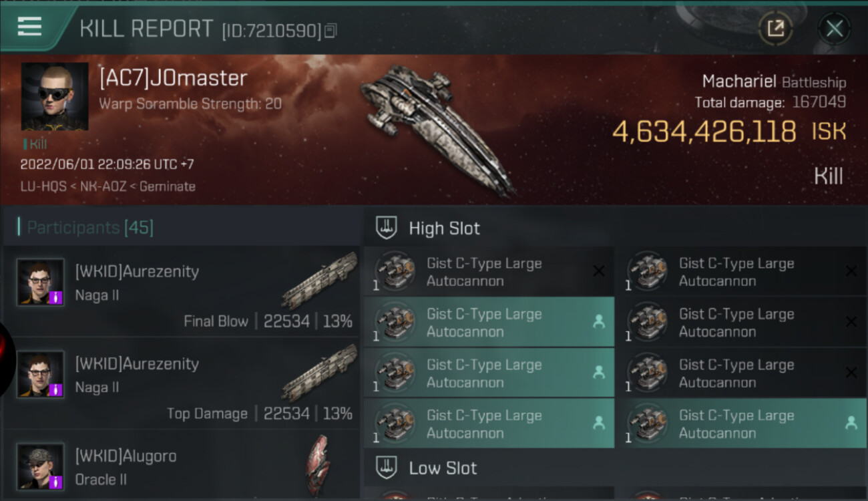This screenshot has height=501, width=868.
Task: Click the High Slot section icon
Action: click(387, 228)
